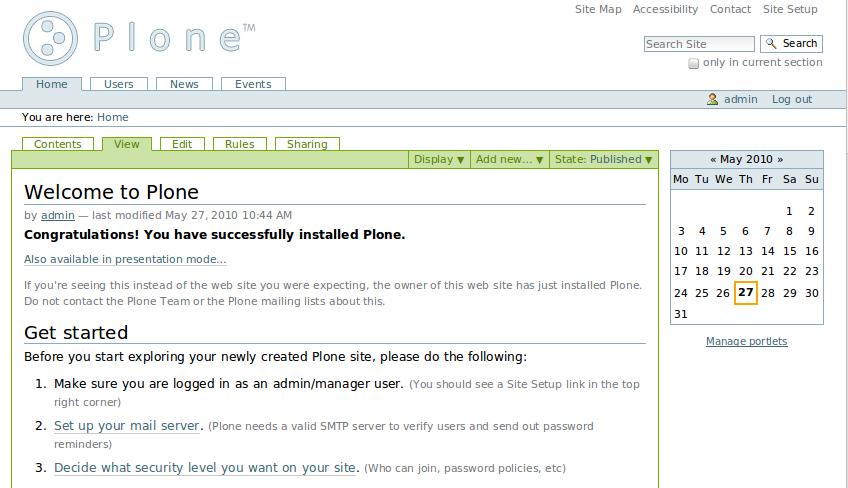Screen dimensions: 848x488
Task: Open the Users tab
Action: click(x=118, y=84)
